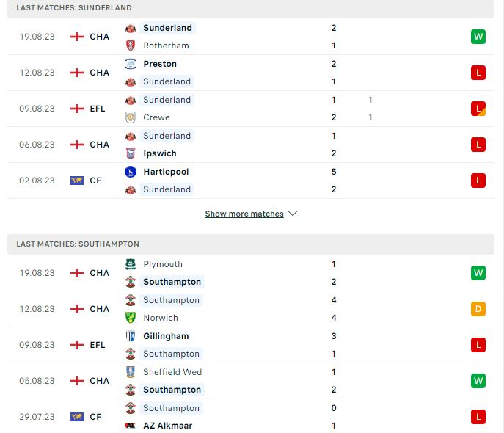Click the Rotherham club crest icon
Image resolution: width=504 pixels, height=433 pixels.
tap(131, 46)
